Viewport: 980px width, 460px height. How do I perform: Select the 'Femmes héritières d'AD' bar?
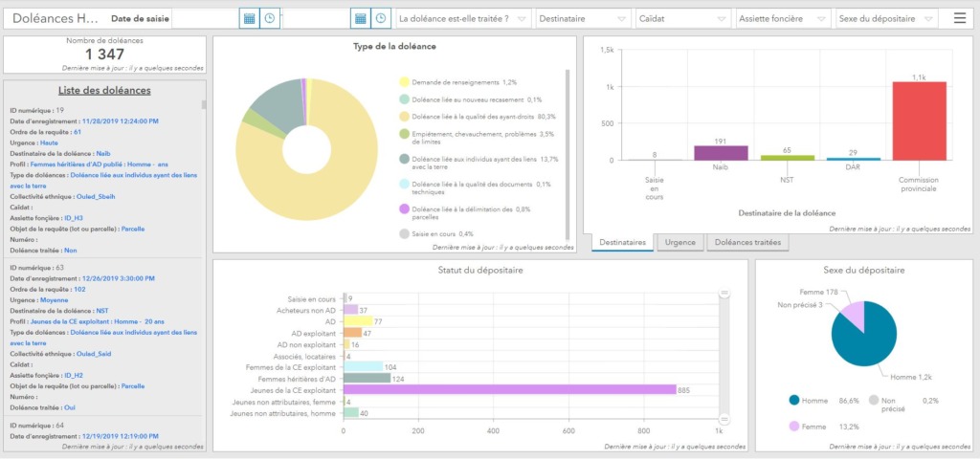pyautogui.click(x=367, y=379)
